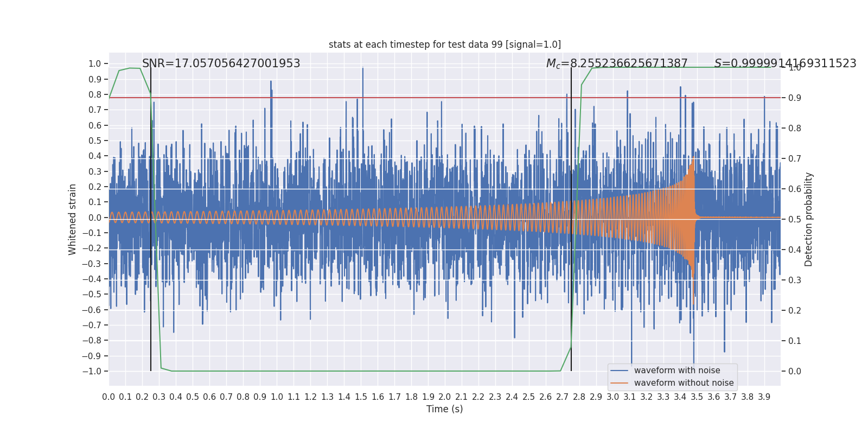Click the blue legend line swatch
868x434 pixels.
pyautogui.click(x=619, y=371)
